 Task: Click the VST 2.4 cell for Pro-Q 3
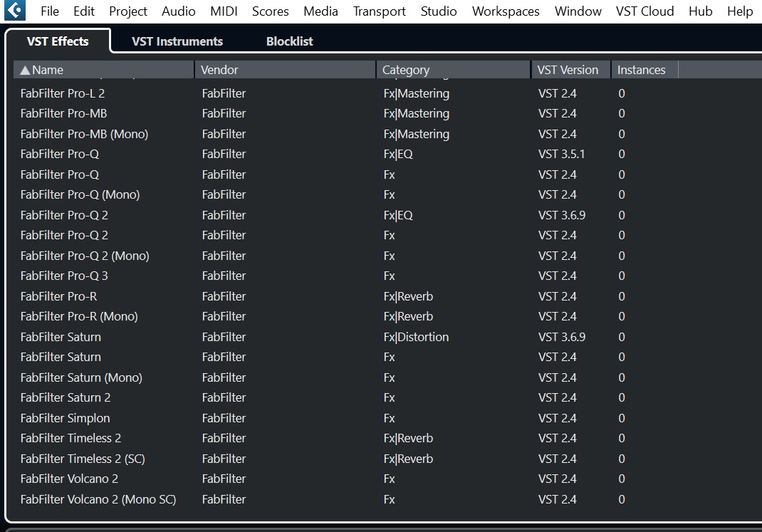click(x=557, y=276)
